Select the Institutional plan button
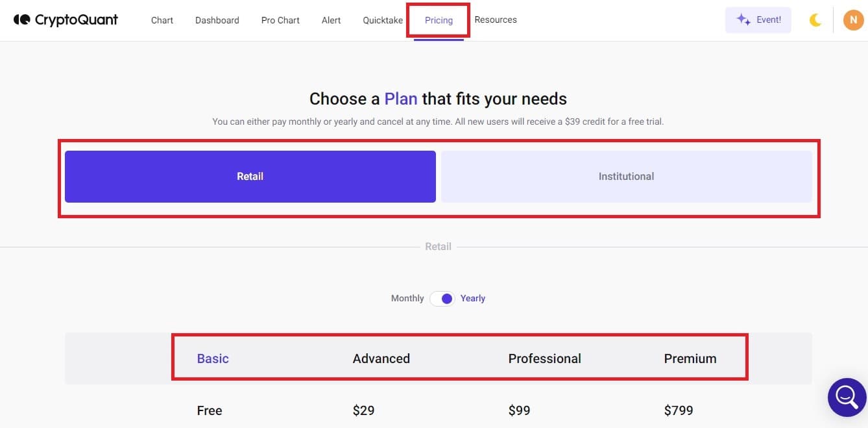The height and width of the screenshot is (428, 868). [627, 177]
